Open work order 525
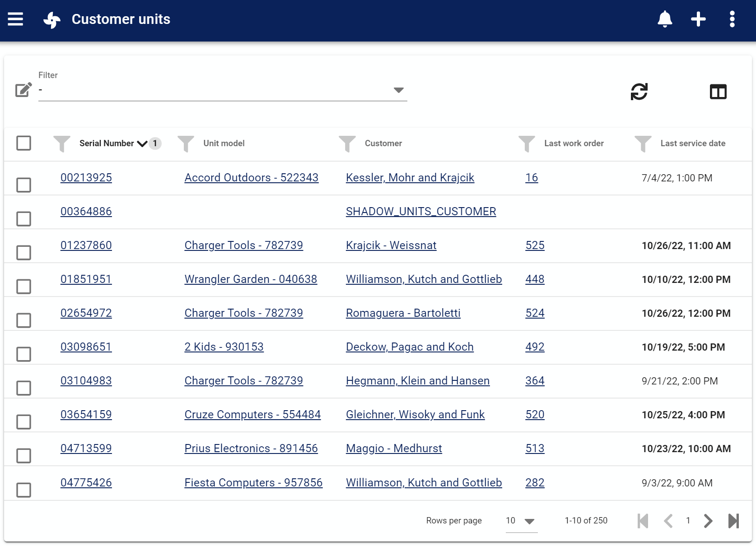This screenshot has height=546, width=756. click(535, 245)
